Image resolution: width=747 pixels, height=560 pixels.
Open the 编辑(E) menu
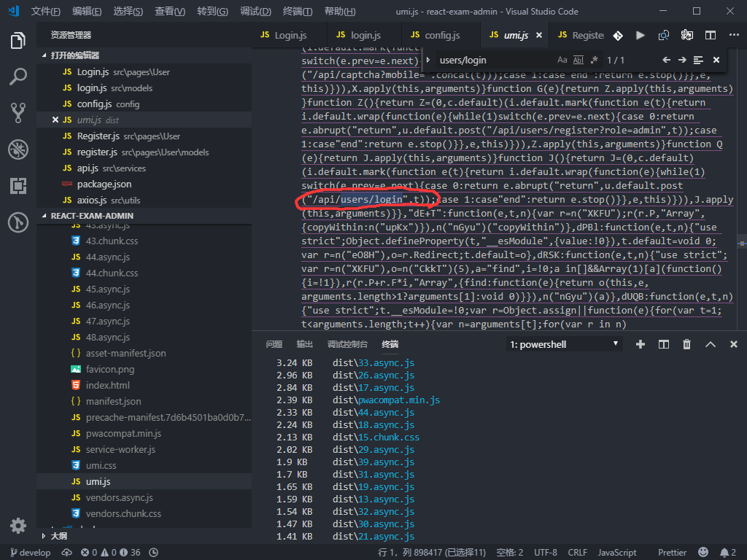pos(87,11)
